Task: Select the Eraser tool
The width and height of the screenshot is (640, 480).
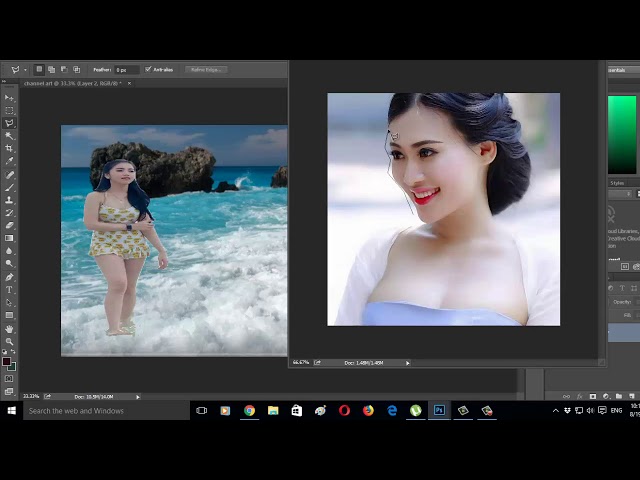Action: tap(9, 225)
